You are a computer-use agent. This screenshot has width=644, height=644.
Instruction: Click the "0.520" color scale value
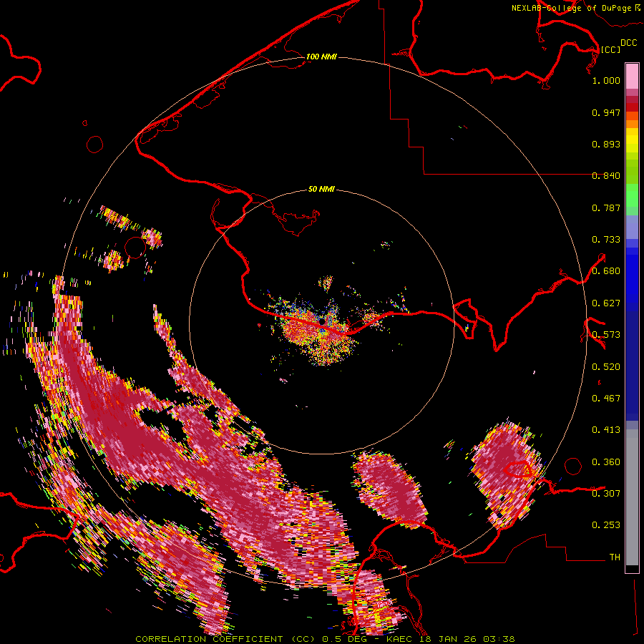[x=606, y=367]
